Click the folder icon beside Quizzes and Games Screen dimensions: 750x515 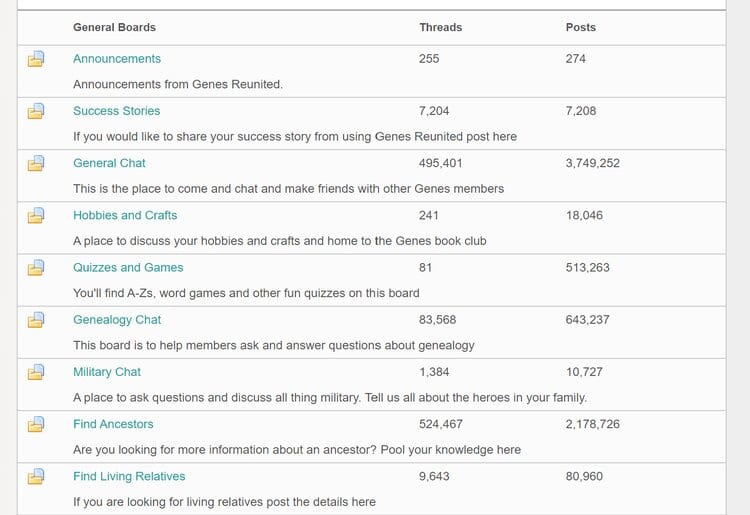pos(36,267)
